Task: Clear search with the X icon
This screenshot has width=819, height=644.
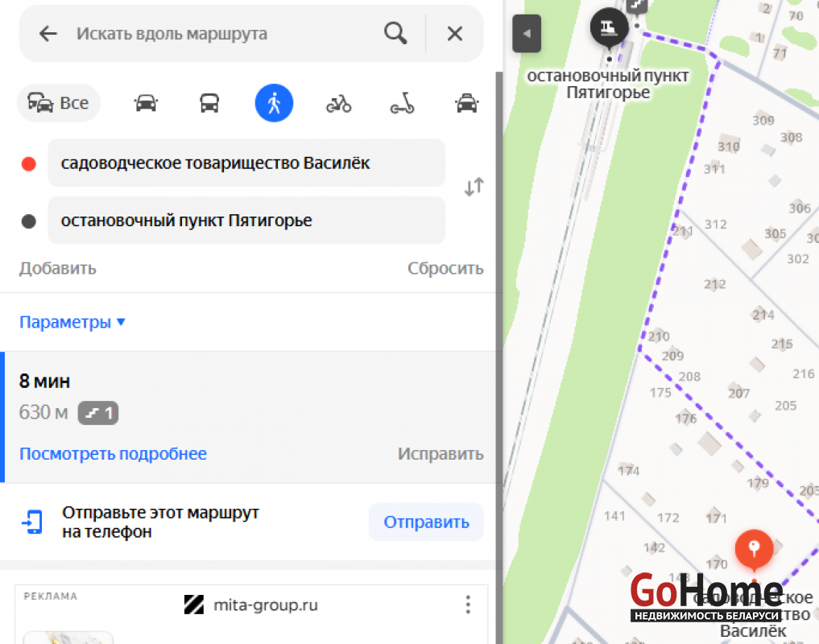Action: (x=455, y=34)
